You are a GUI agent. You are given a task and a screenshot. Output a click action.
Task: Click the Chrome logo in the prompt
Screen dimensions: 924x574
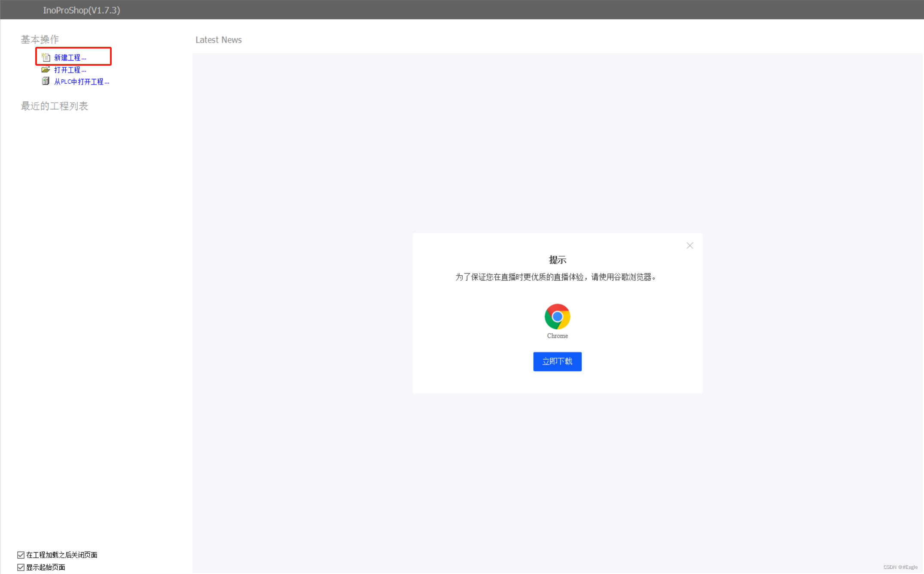pyautogui.click(x=557, y=316)
